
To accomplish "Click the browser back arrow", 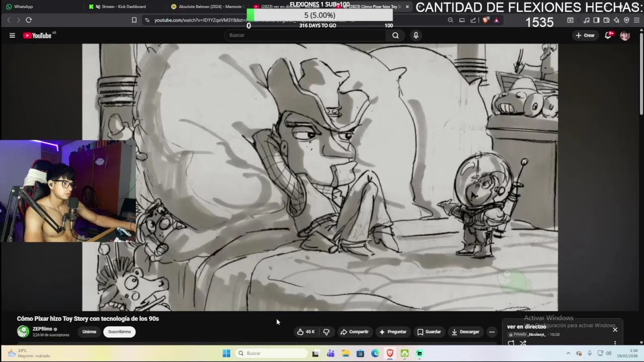I will (9, 20).
